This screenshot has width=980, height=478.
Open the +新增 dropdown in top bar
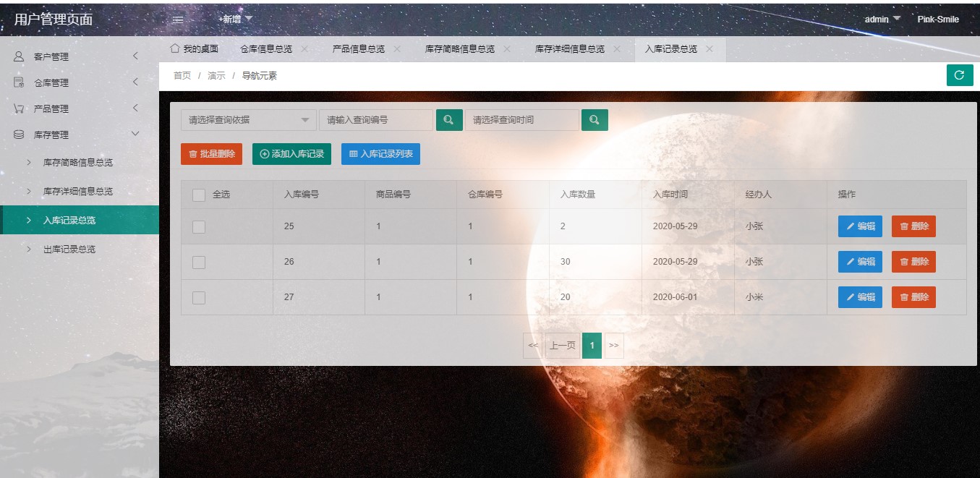pos(229,20)
